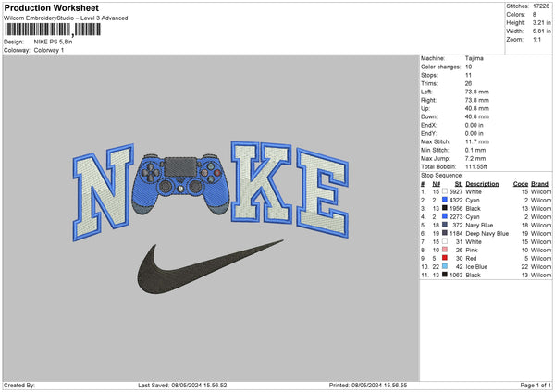Click the 'Description' column header

(482, 184)
